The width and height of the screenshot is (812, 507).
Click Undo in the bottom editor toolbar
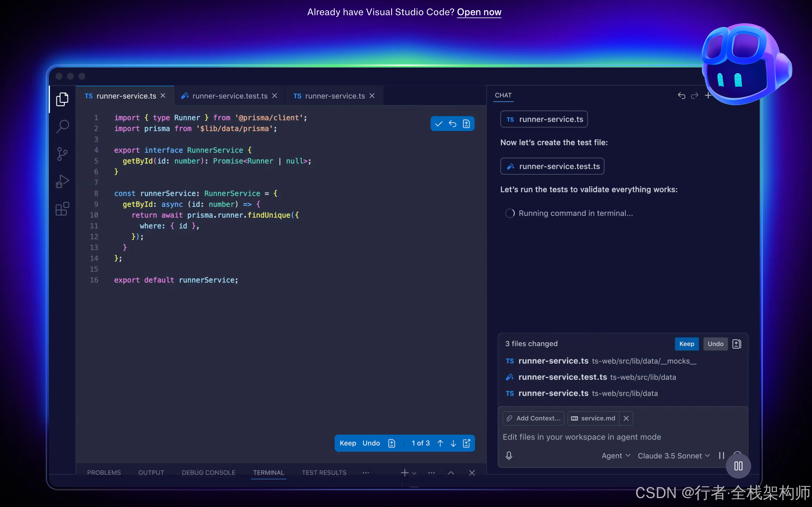371,443
